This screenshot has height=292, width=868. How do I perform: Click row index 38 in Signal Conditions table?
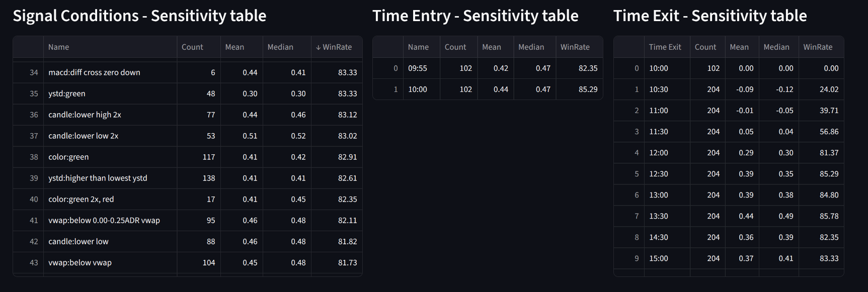34,157
